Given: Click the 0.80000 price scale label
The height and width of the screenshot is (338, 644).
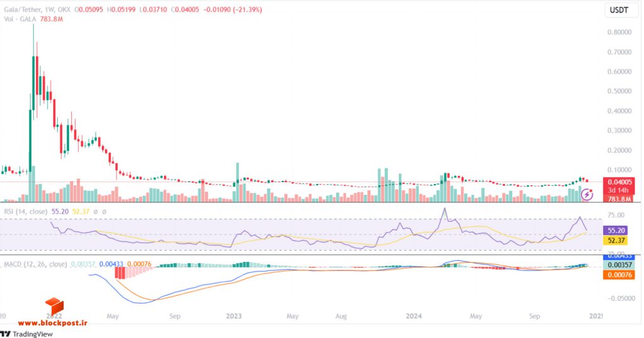Looking at the screenshot, I should (619, 32).
